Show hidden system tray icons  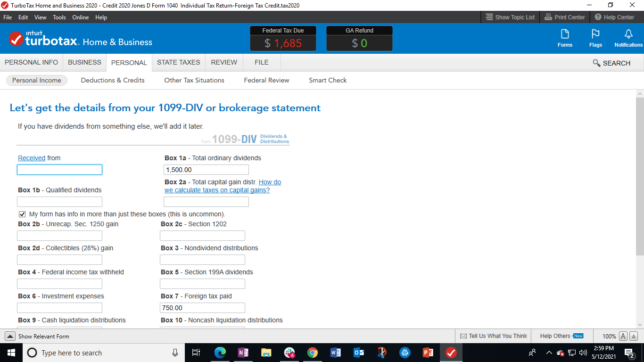[x=549, y=353]
